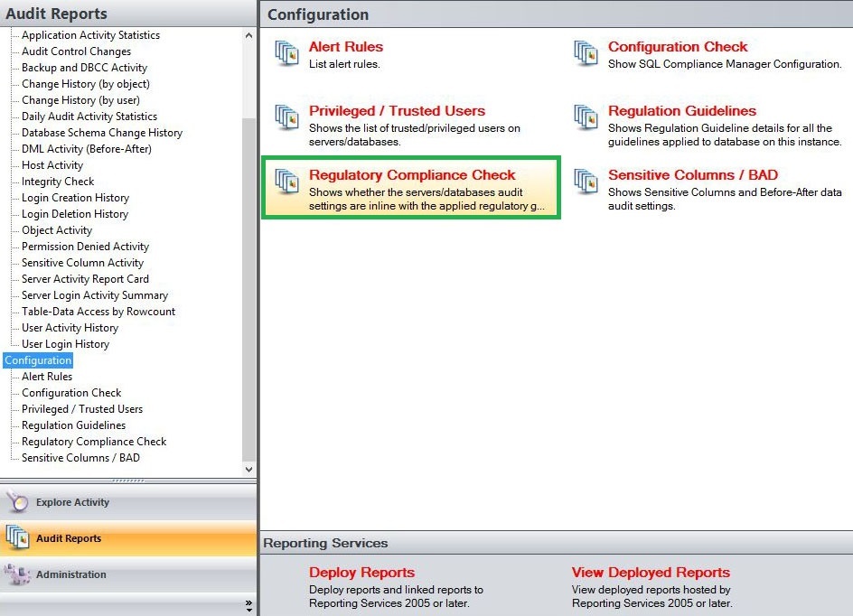Open the navigation pane overflow chevron
853x616 pixels.
[x=248, y=605]
